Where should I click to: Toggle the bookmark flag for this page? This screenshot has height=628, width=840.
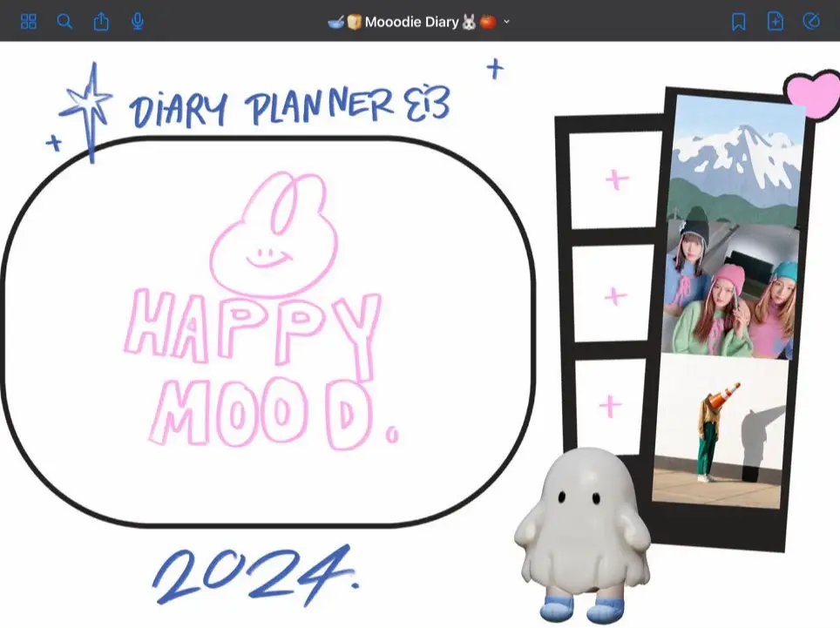coord(738,21)
